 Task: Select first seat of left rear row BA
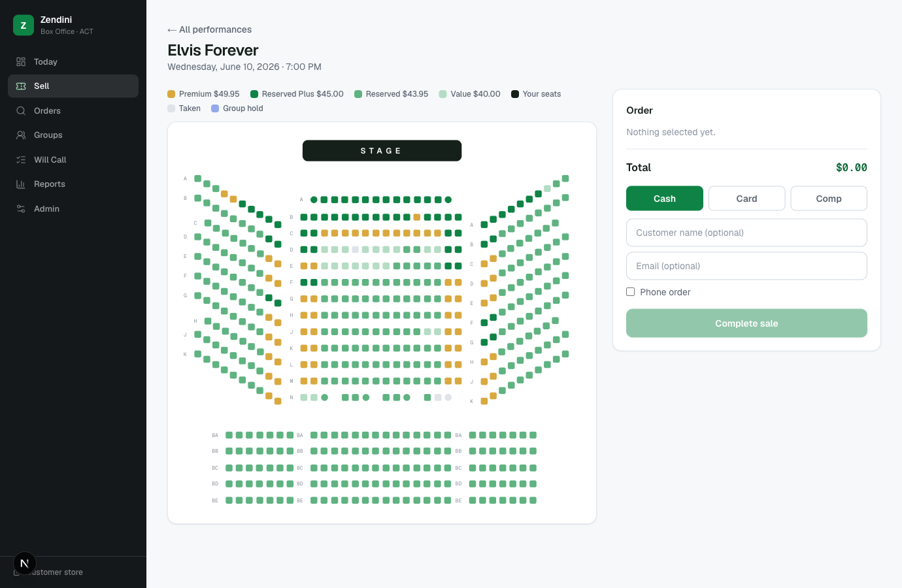[229, 435]
